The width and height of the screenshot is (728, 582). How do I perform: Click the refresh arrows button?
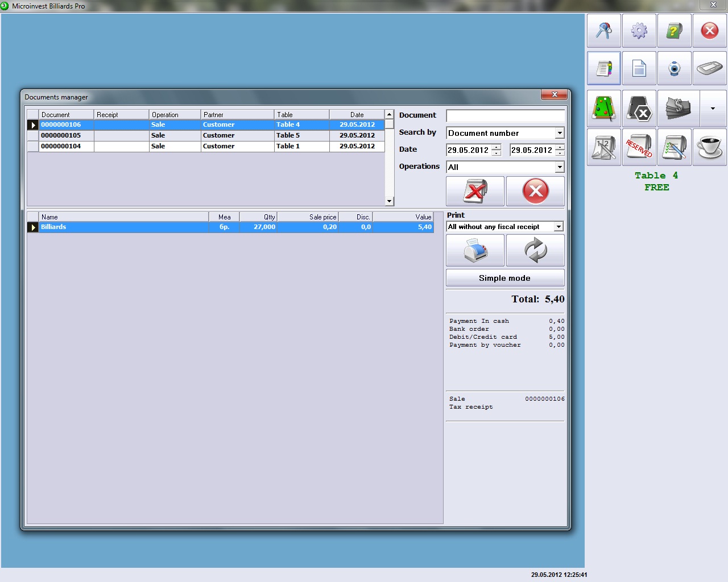coord(535,251)
